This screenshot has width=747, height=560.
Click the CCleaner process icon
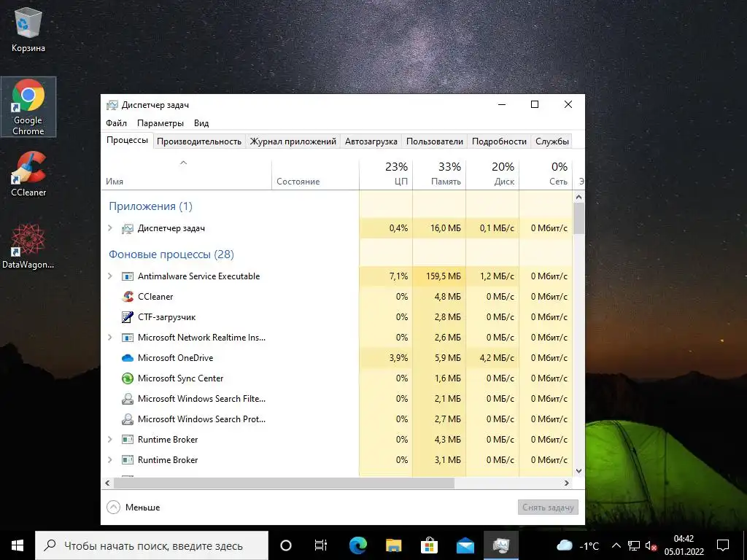point(128,297)
